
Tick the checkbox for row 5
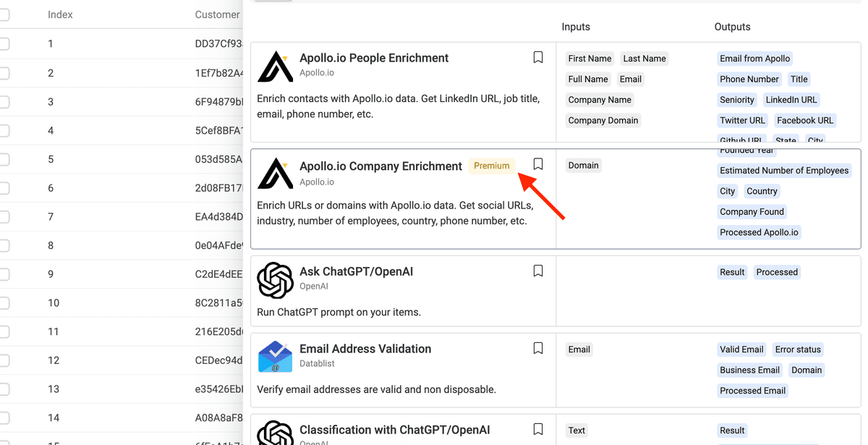[x=4, y=159]
